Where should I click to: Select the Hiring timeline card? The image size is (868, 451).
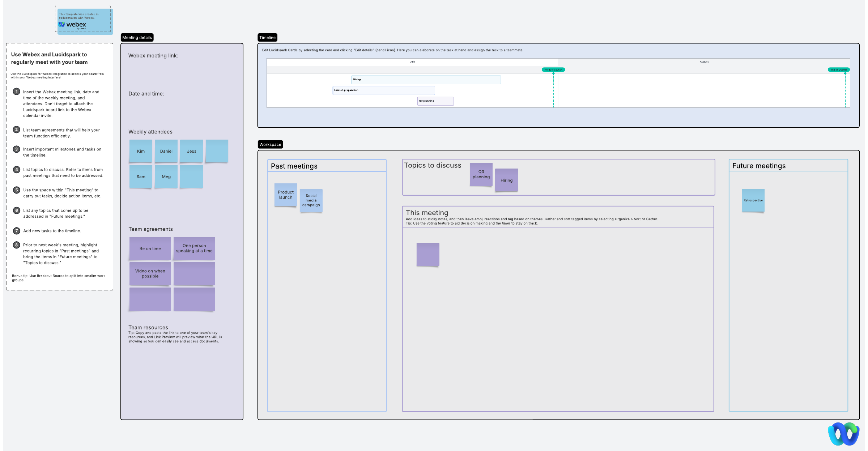[426, 80]
